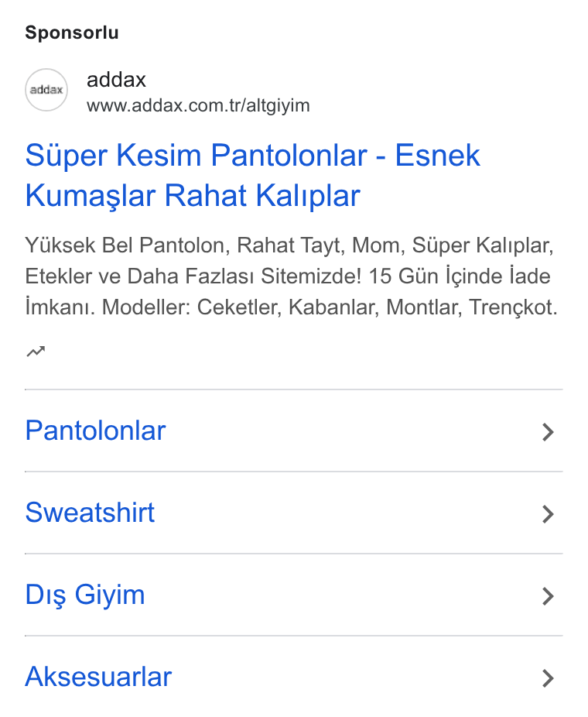Select the word Trençkot in the description
This screenshot has width=588, height=717.
point(511,307)
